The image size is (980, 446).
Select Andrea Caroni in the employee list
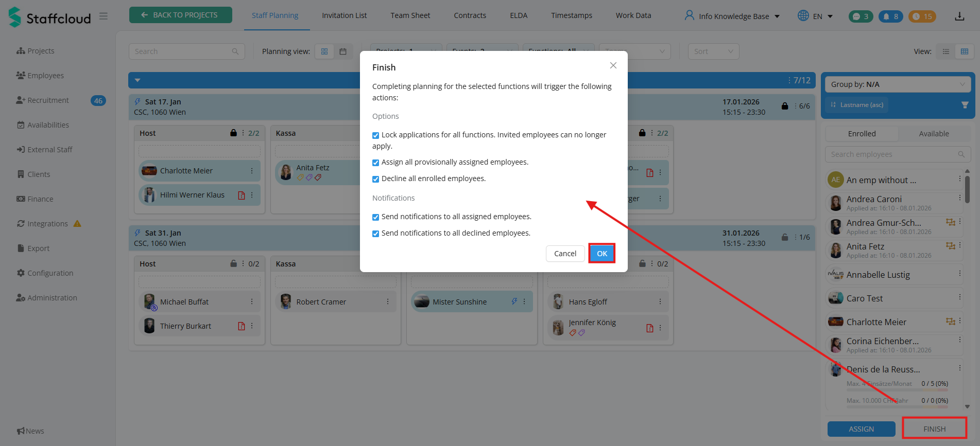[x=895, y=203]
